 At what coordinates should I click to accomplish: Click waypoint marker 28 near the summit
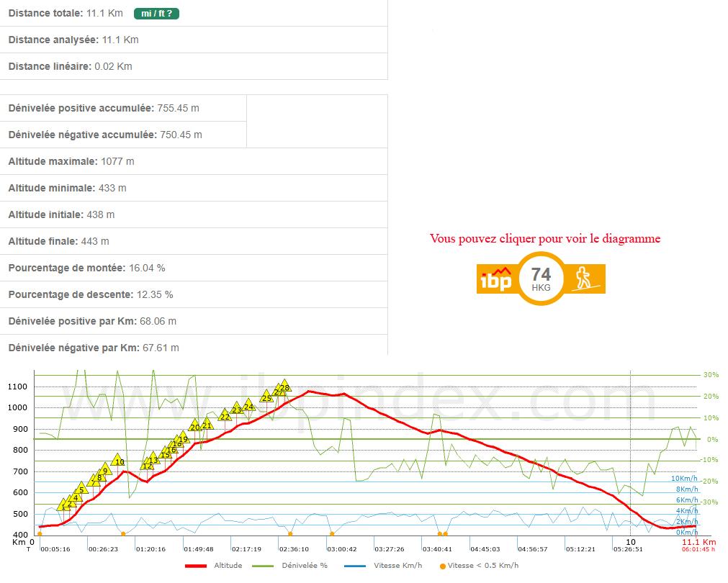pos(284,387)
